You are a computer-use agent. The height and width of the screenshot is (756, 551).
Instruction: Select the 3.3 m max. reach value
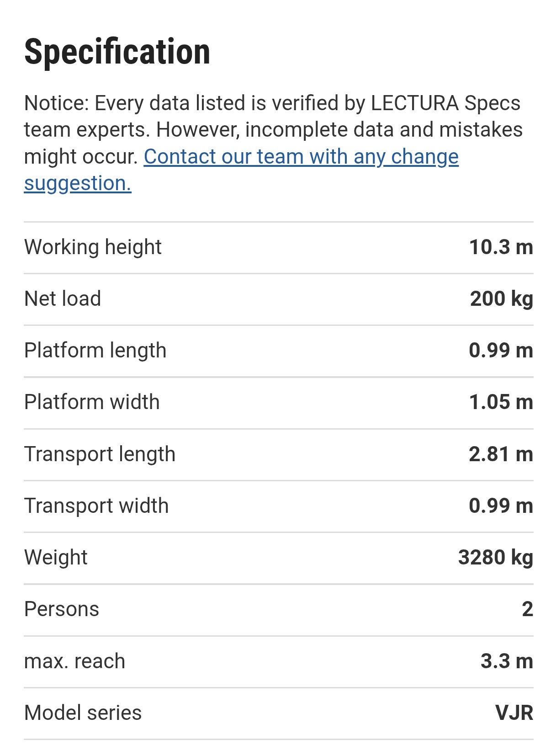pyautogui.click(x=507, y=661)
